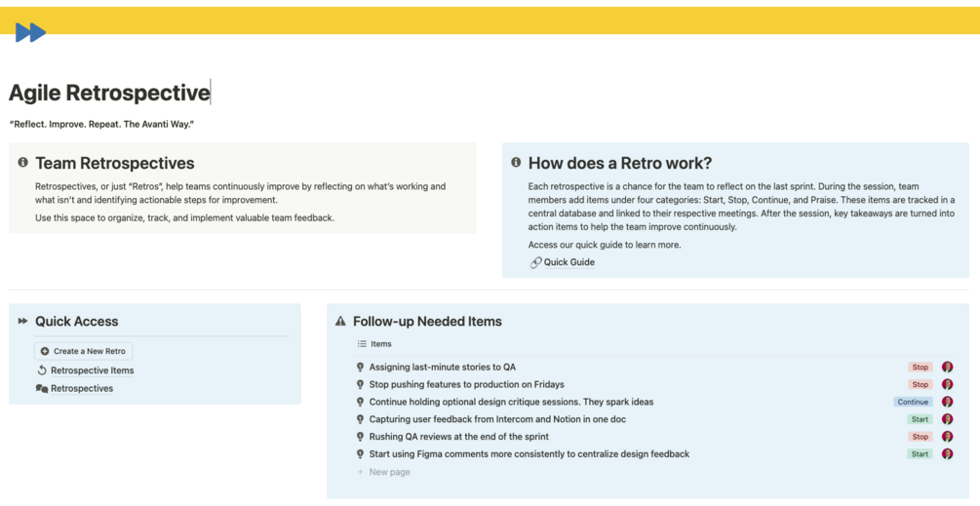Screen dimensions: 980x506
Task: Open Assigning last-minute stories to QA item
Action: tap(442, 368)
